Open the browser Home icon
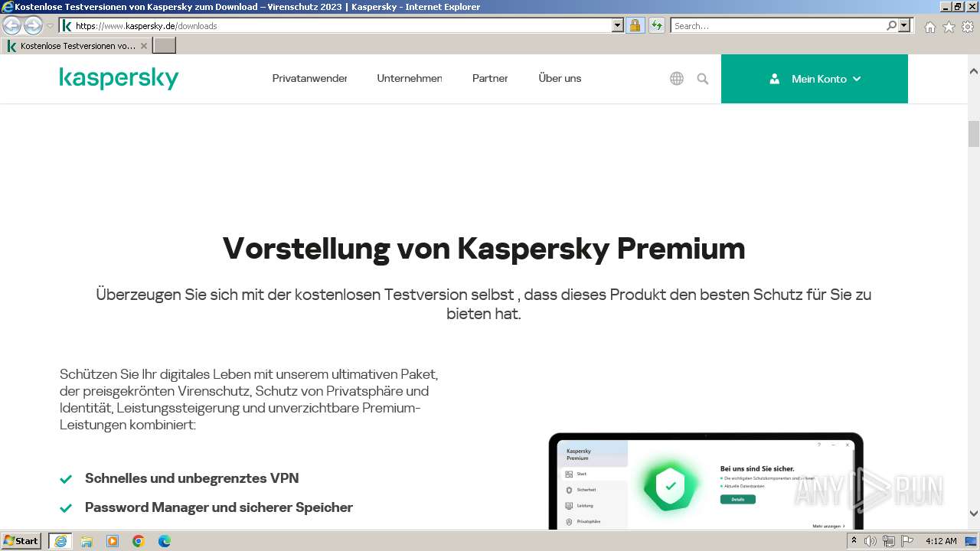This screenshot has width=980, height=551. (929, 27)
